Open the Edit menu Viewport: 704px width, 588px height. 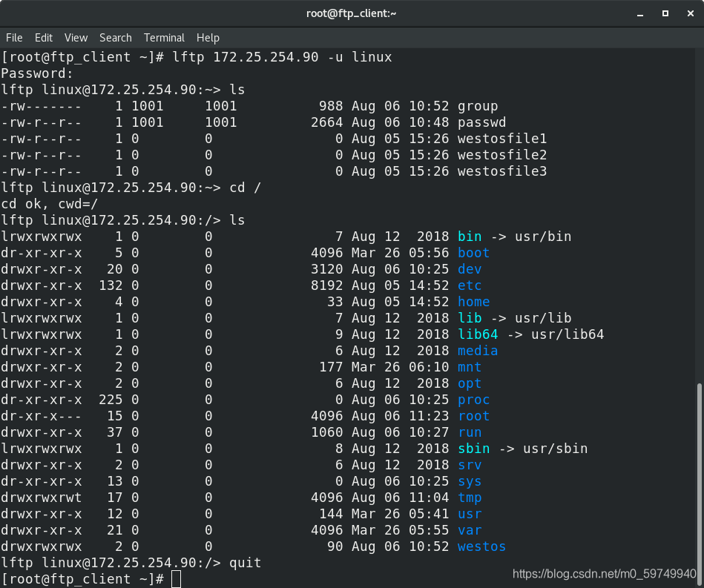pos(44,38)
